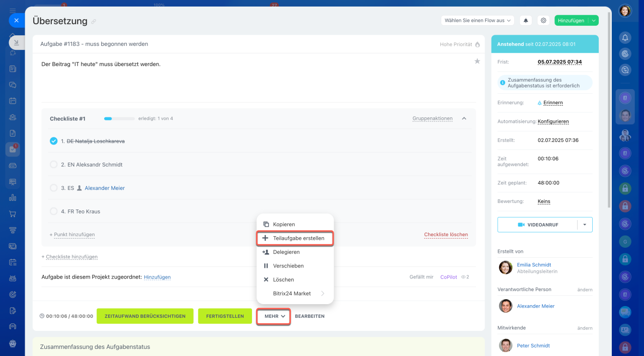Open Peter Schmidt's profile link

[533, 345]
